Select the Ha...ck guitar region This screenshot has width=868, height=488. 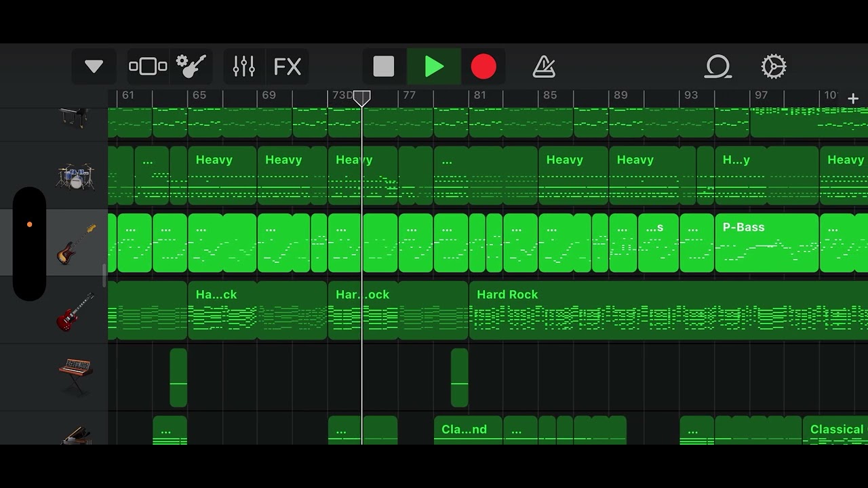click(222, 310)
